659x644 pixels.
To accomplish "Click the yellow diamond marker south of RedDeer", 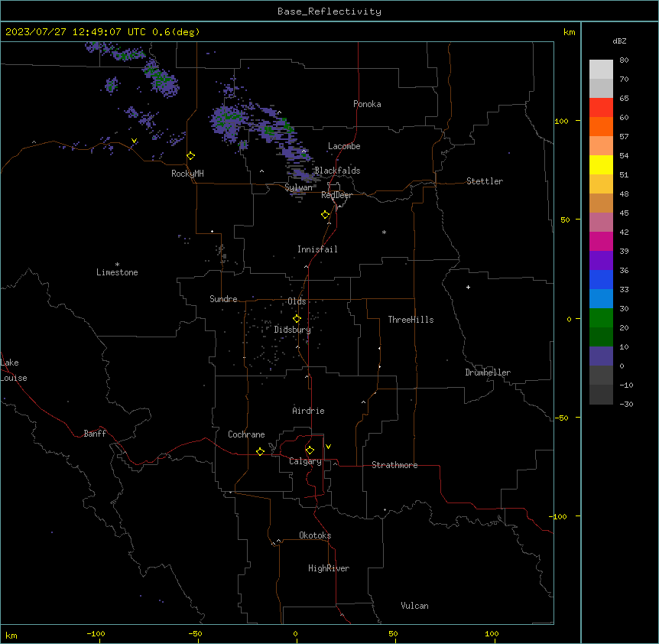I will click(x=326, y=215).
